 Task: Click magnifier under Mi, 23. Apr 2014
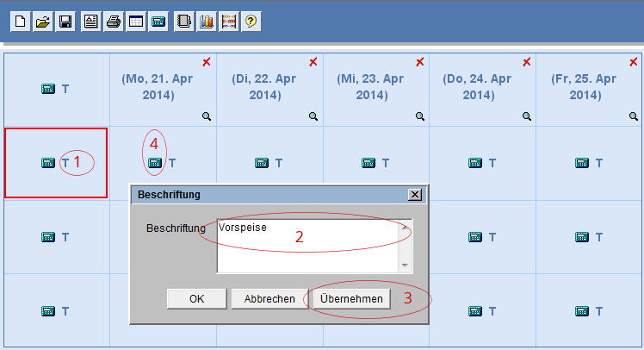coord(420,116)
